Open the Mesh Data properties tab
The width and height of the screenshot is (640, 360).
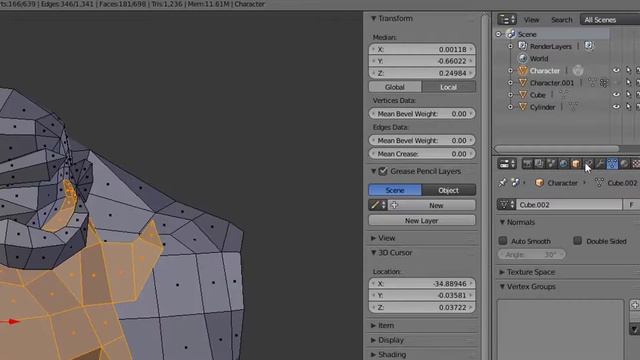612,164
